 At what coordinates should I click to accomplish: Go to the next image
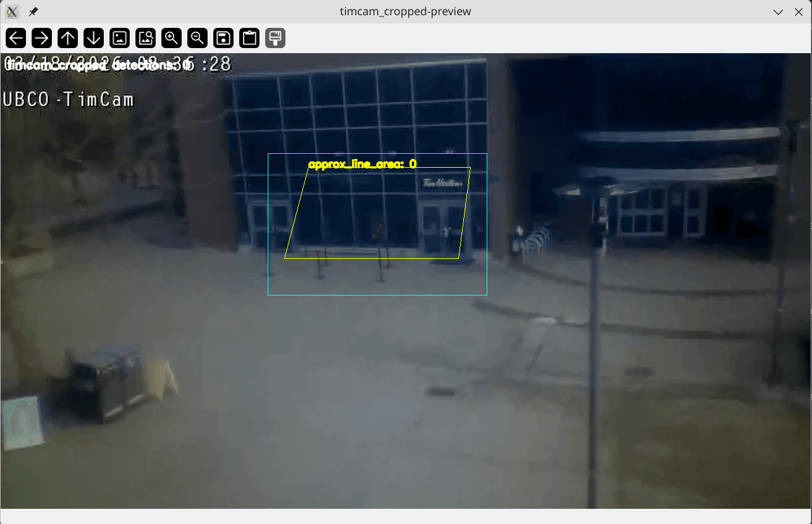tap(41, 38)
